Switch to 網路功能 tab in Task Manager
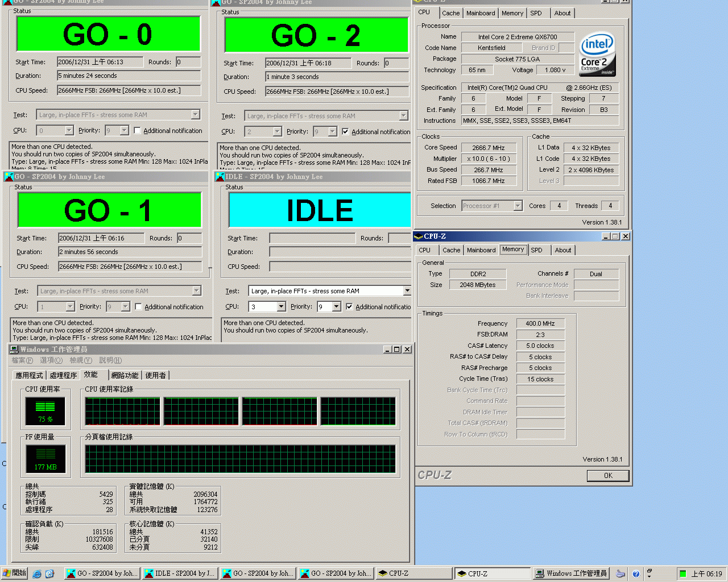This screenshot has height=582, width=728. pyautogui.click(x=125, y=376)
